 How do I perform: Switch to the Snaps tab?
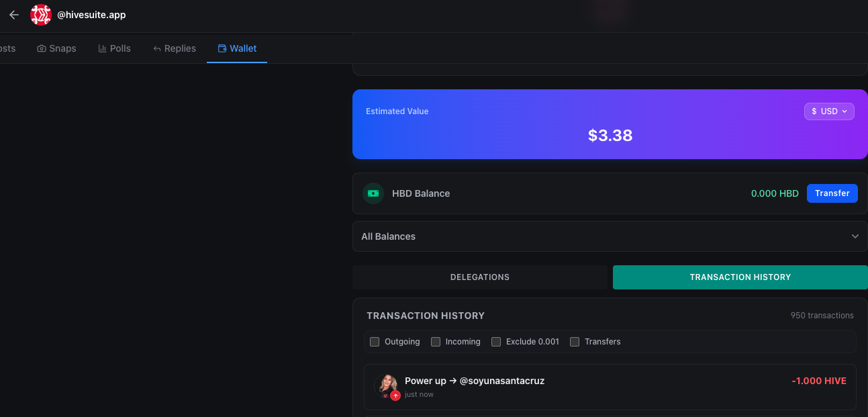56,48
